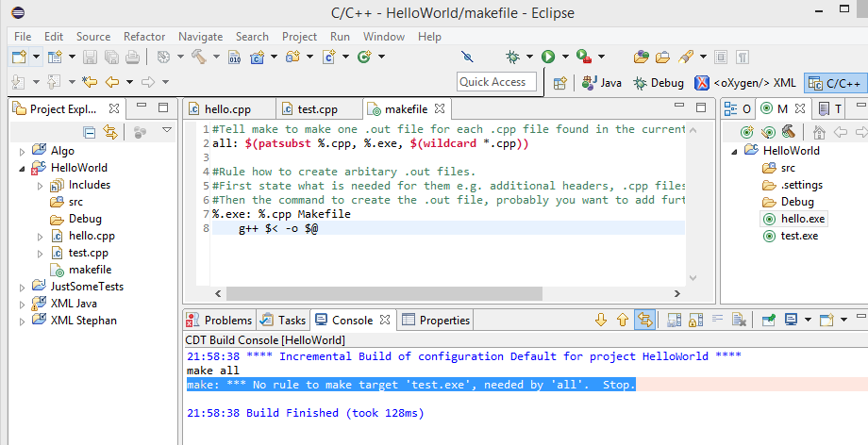Click the New C++ Class green icon

tap(364, 57)
